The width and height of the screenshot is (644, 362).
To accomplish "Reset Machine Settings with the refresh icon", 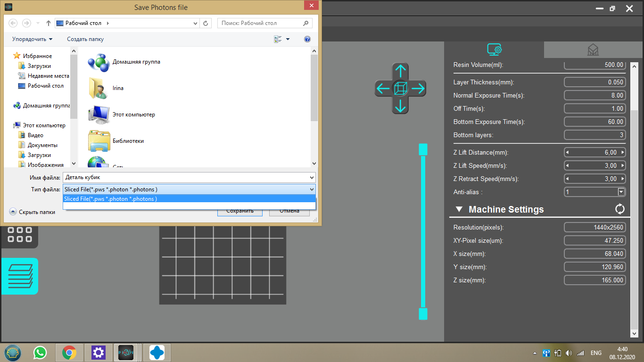I will click(x=619, y=209).
